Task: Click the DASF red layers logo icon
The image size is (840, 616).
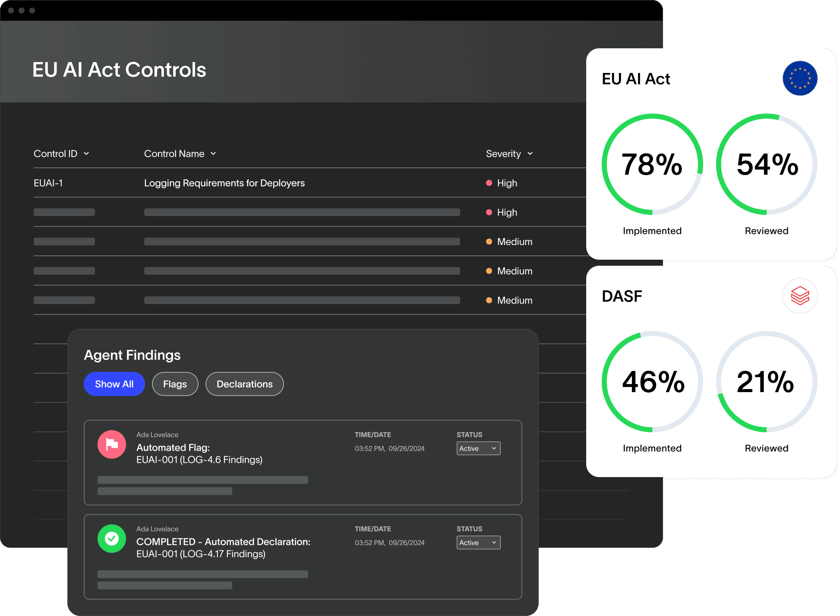Action: (800, 296)
